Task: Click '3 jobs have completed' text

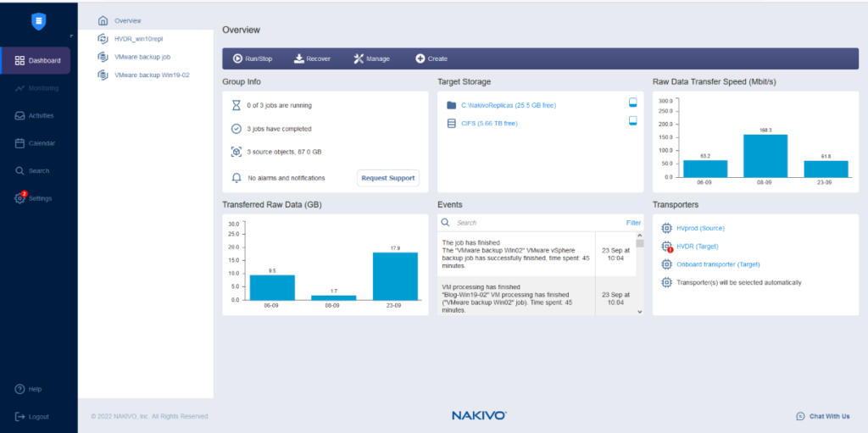Action: [279, 129]
